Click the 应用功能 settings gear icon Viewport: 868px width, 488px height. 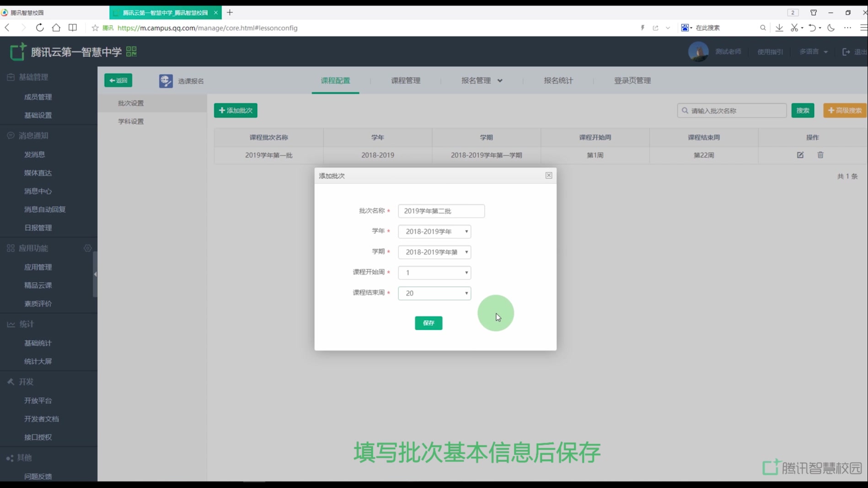point(87,248)
